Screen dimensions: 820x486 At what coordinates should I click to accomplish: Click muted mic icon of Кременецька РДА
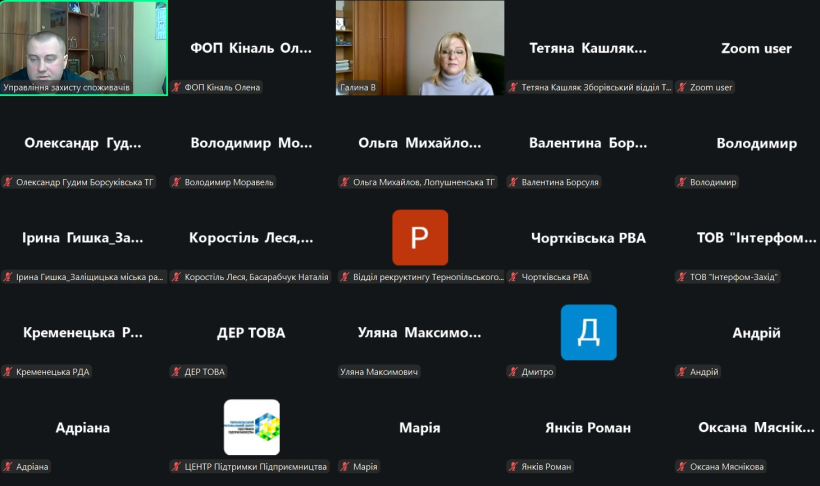click(x=8, y=372)
